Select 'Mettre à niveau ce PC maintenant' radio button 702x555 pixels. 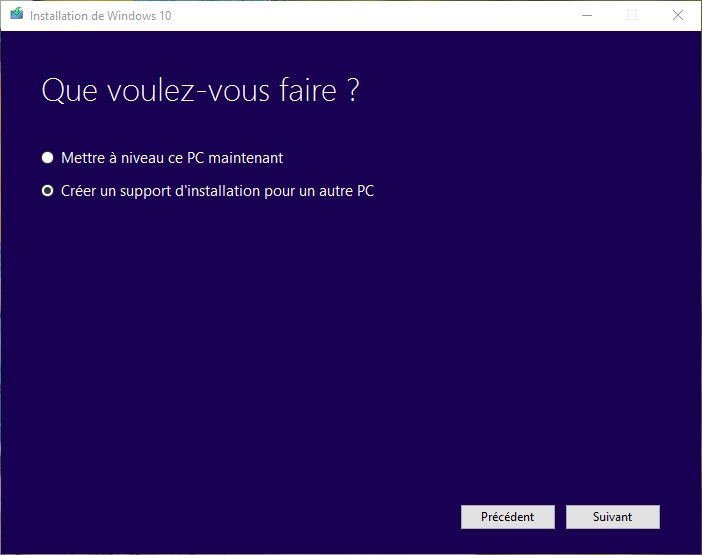tap(47, 158)
